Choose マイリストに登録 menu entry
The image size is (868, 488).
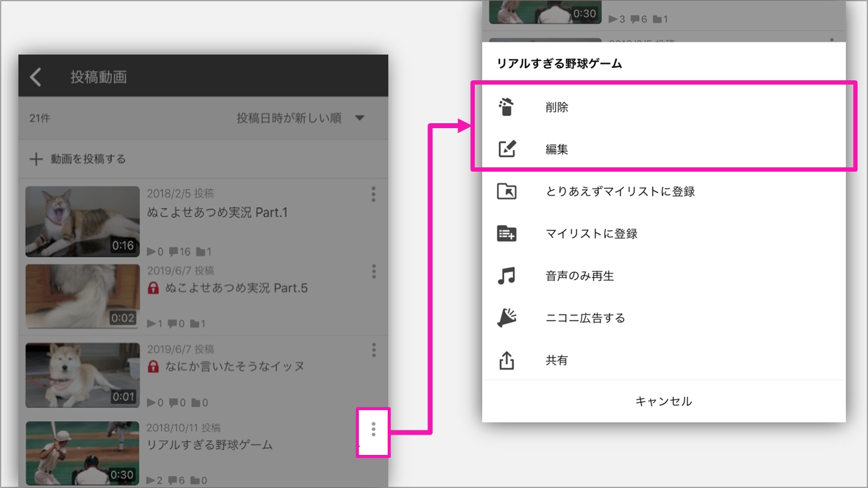(x=591, y=234)
